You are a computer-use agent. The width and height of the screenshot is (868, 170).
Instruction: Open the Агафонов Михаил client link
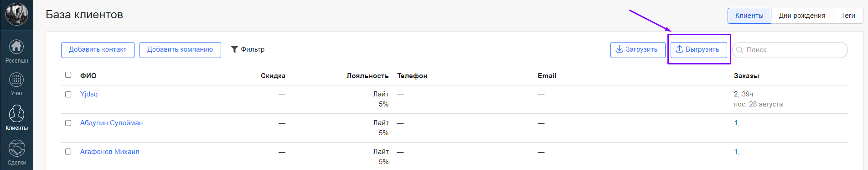click(110, 152)
